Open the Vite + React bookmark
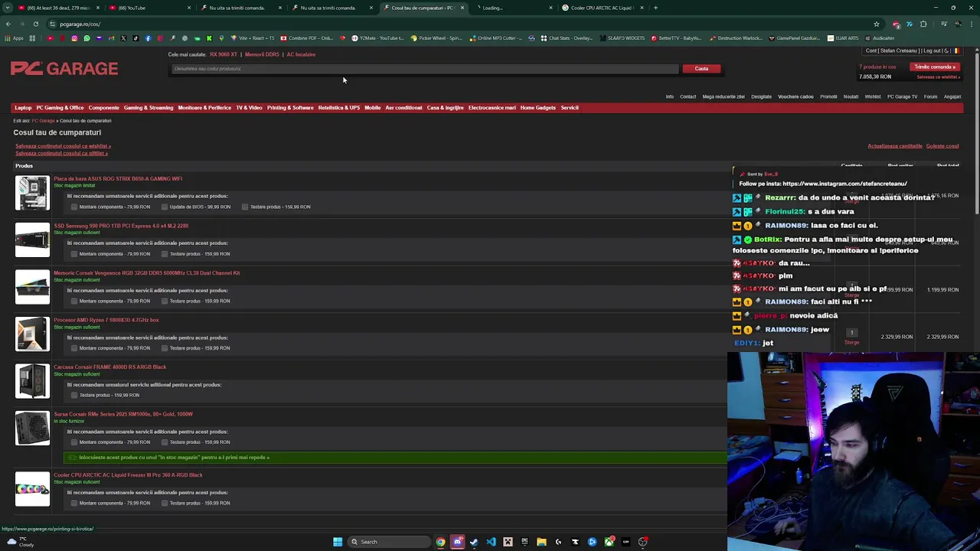This screenshot has height=551, width=980. pos(253,38)
